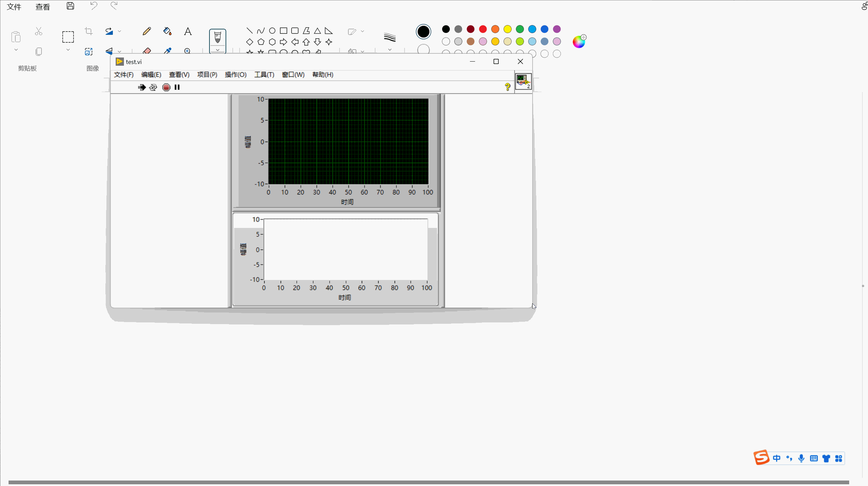Open 工具(T) menu in LabVIEW
The image size is (868, 486).
pos(264,74)
